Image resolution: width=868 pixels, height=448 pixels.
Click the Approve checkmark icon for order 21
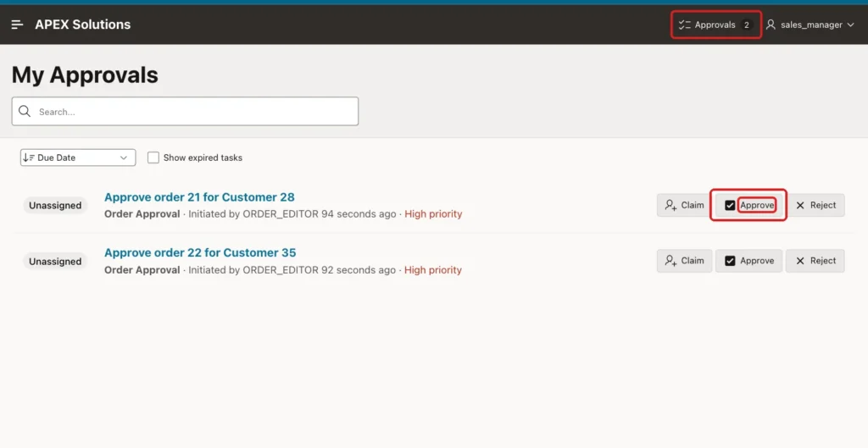click(730, 205)
